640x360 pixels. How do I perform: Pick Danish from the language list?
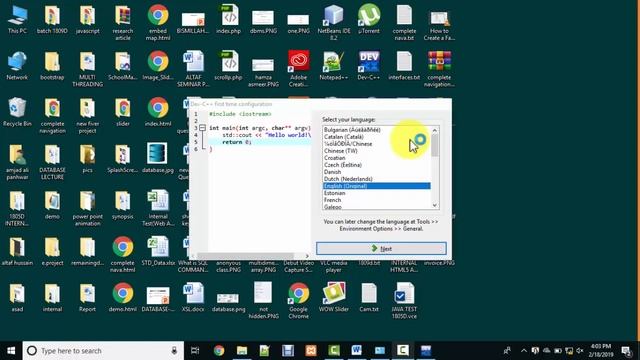332,172
